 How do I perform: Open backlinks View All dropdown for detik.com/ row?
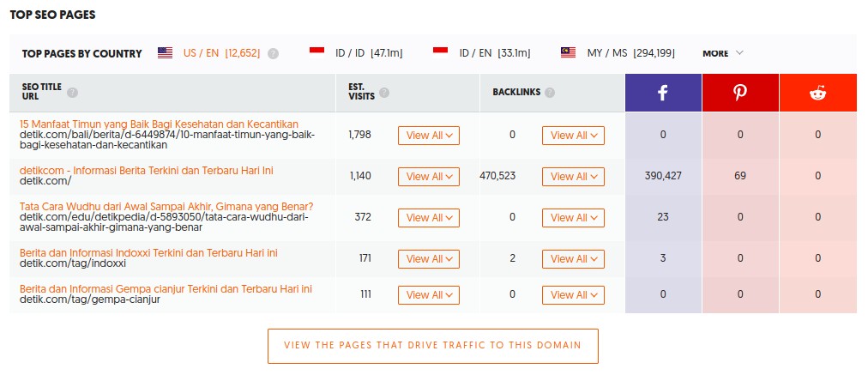[573, 177]
